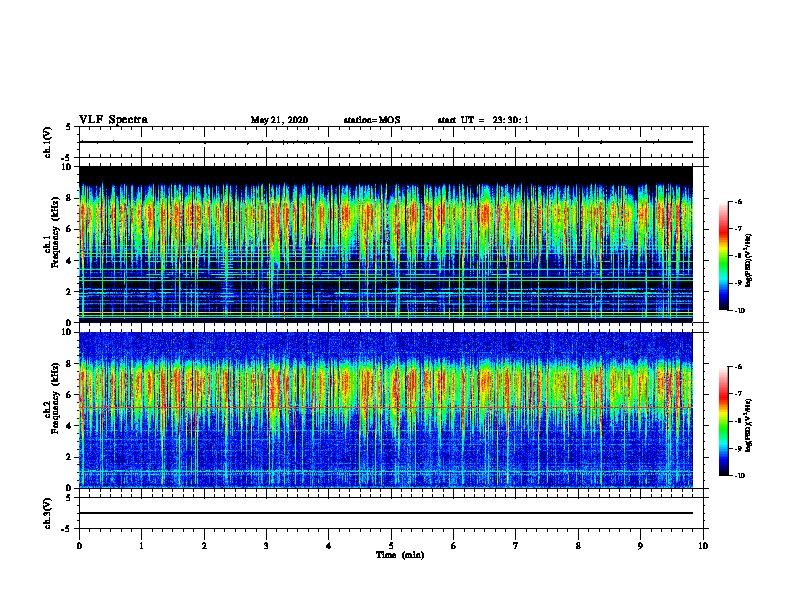Click time axis tick label '3'
Image resolution: width=792 pixels, height=612 pixels.
tap(266, 546)
